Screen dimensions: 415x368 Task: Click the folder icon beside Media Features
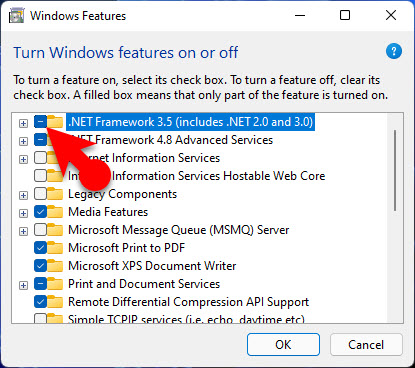tap(55, 212)
